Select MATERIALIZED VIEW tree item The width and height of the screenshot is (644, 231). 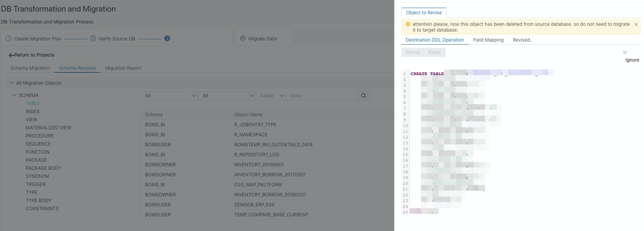[x=48, y=128]
